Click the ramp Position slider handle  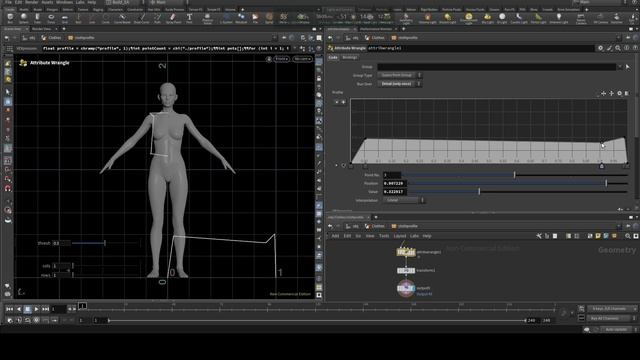pyautogui.click(x=606, y=183)
